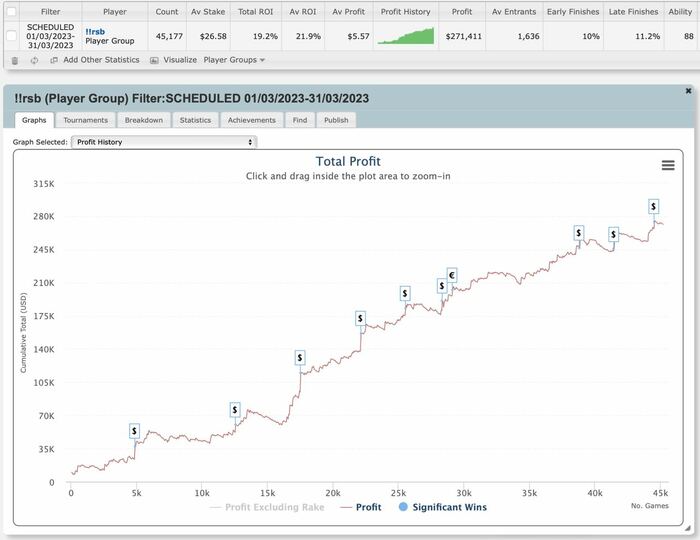Switch to the Graphs tab

pos(34,120)
